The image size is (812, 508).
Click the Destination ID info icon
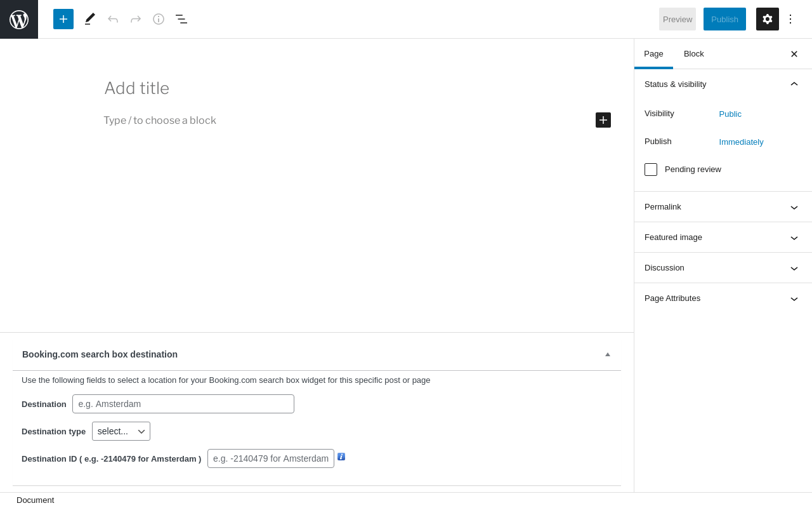pyautogui.click(x=341, y=457)
